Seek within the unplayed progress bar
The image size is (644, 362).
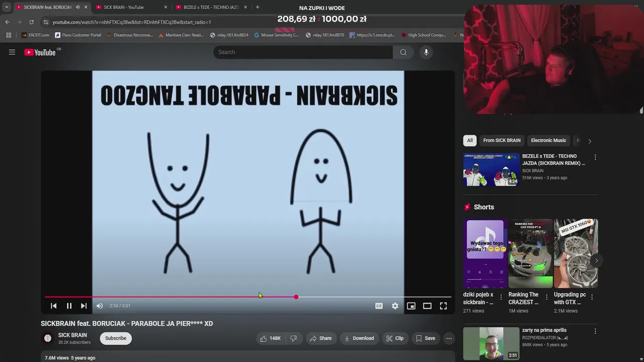[375, 297]
